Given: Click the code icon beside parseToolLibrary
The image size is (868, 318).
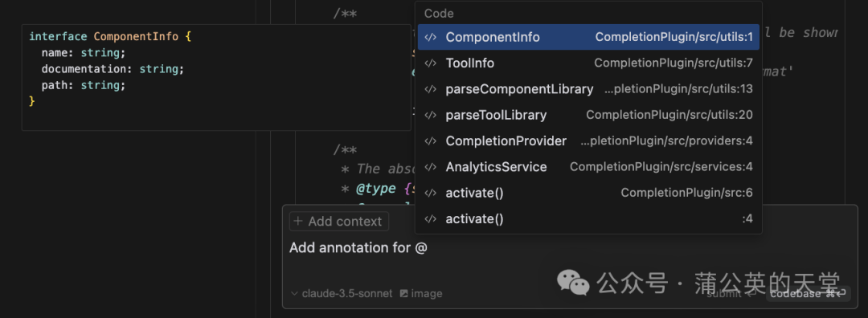Looking at the screenshot, I should click(430, 116).
